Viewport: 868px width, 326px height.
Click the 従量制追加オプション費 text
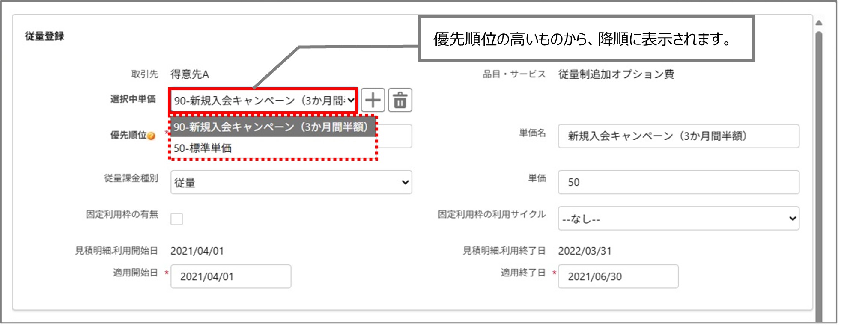pos(616,74)
